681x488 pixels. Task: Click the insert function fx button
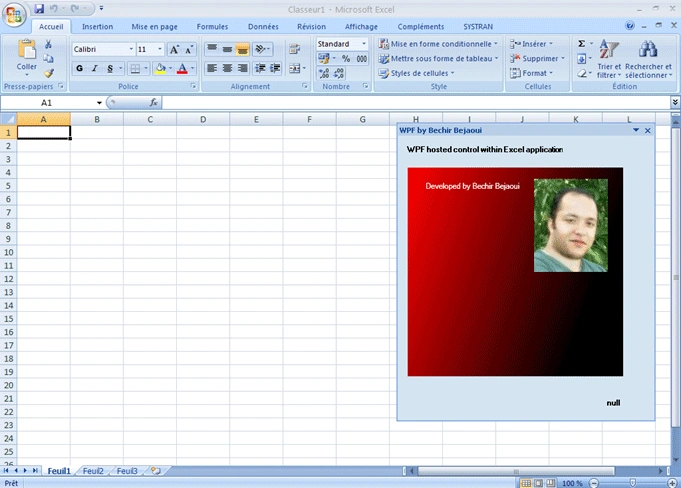pyautogui.click(x=153, y=102)
